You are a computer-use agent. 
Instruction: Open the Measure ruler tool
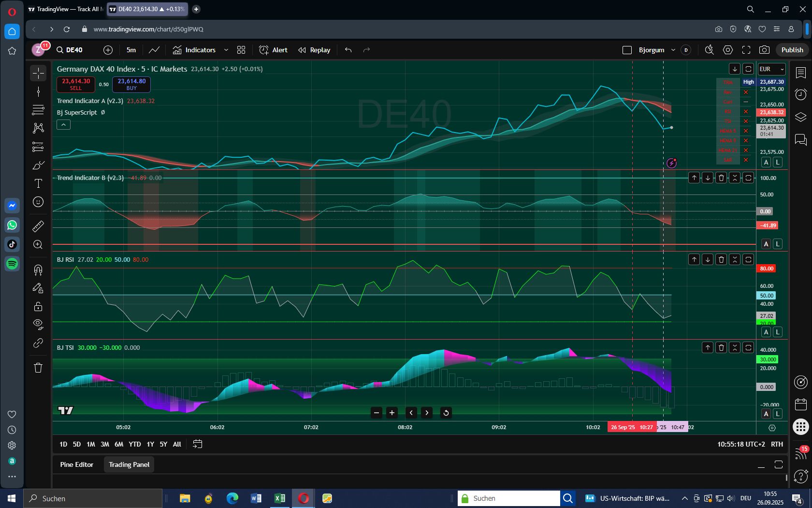point(38,226)
